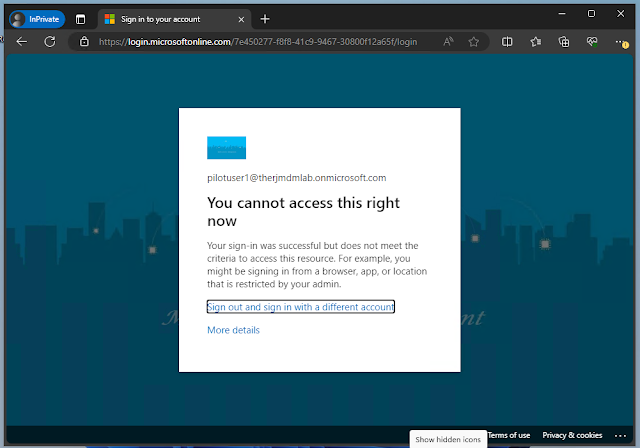Go back to the previous page
The width and height of the screenshot is (640, 448).
22,42
